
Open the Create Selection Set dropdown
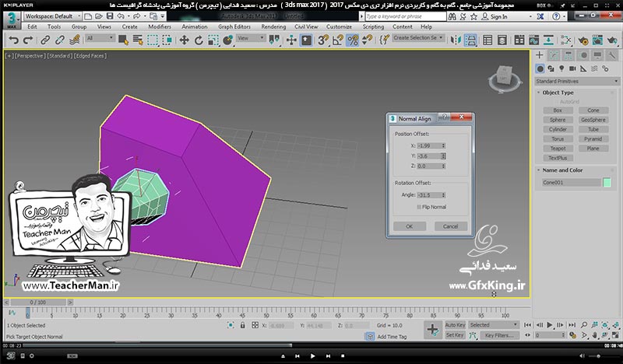(x=418, y=37)
